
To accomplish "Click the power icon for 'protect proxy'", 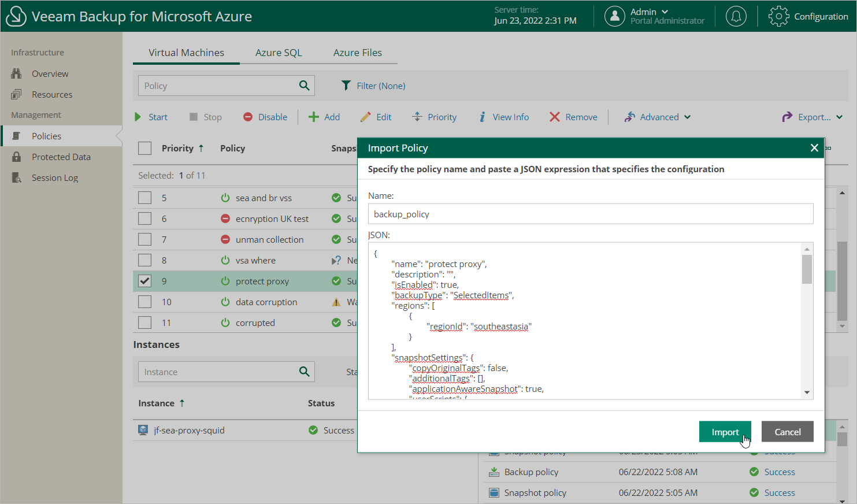I will click(x=225, y=281).
